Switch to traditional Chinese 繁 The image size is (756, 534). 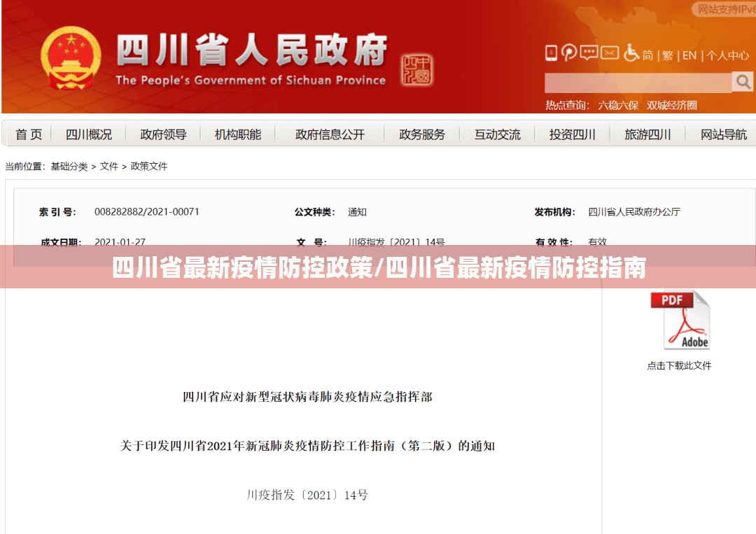[668, 55]
